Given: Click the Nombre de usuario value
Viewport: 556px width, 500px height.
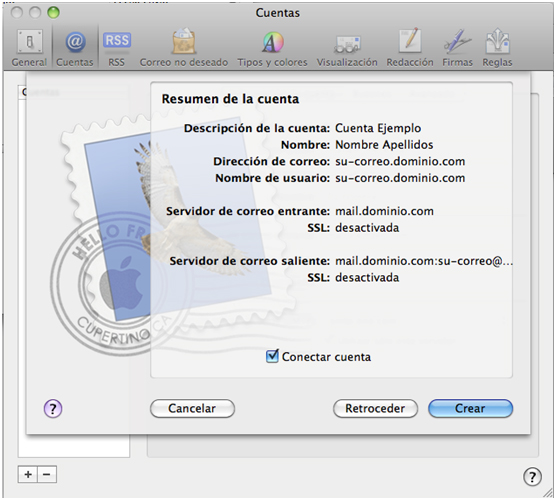Looking at the screenshot, I should [x=400, y=178].
